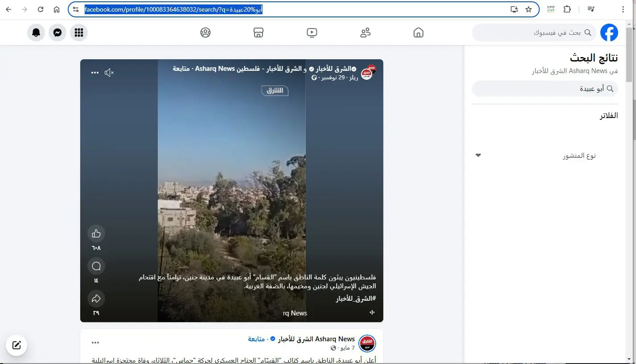Click the Facebook logo
Screen dimensions: 636x364
tap(609, 33)
